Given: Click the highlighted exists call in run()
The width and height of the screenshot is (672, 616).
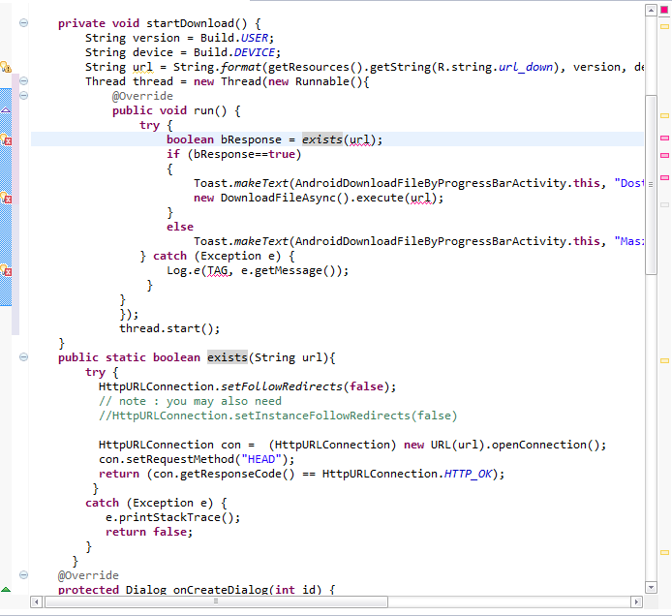Looking at the screenshot, I should (321, 139).
